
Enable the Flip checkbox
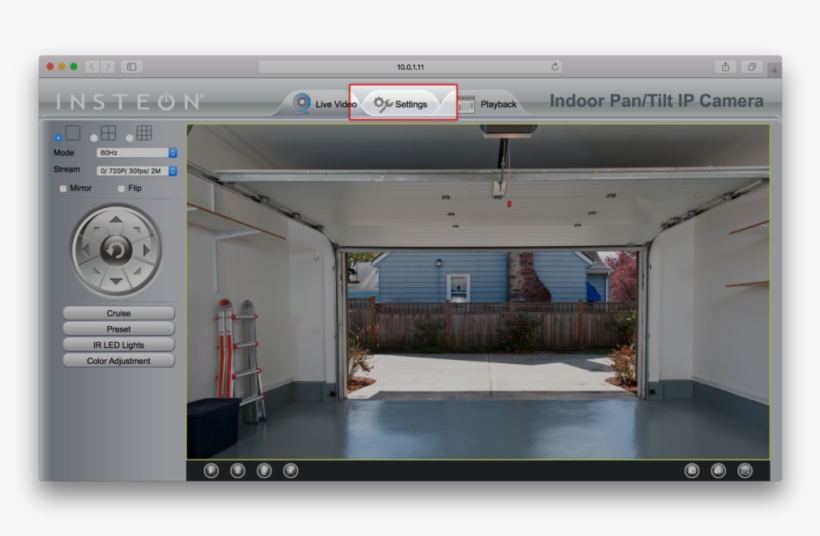121,188
